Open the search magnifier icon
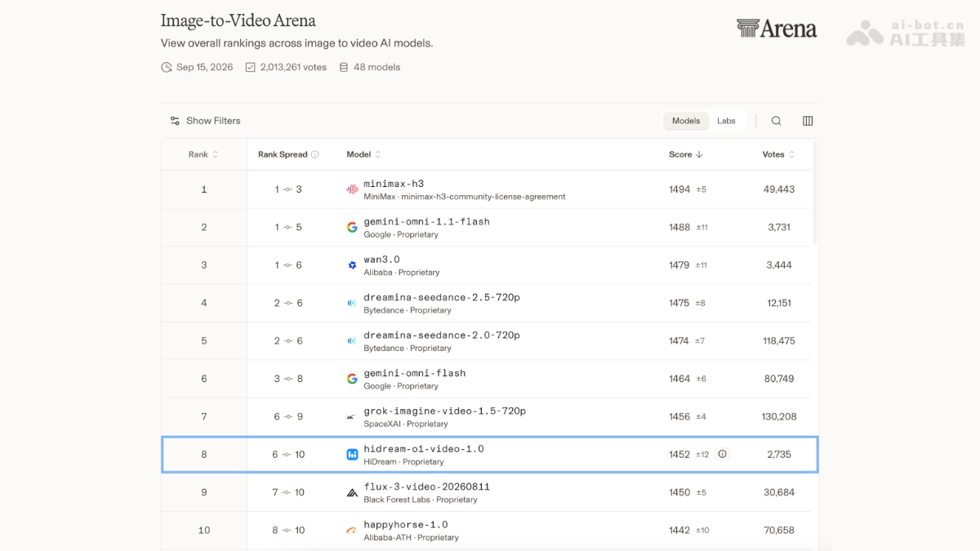This screenshot has width=980, height=551. click(777, 121)
